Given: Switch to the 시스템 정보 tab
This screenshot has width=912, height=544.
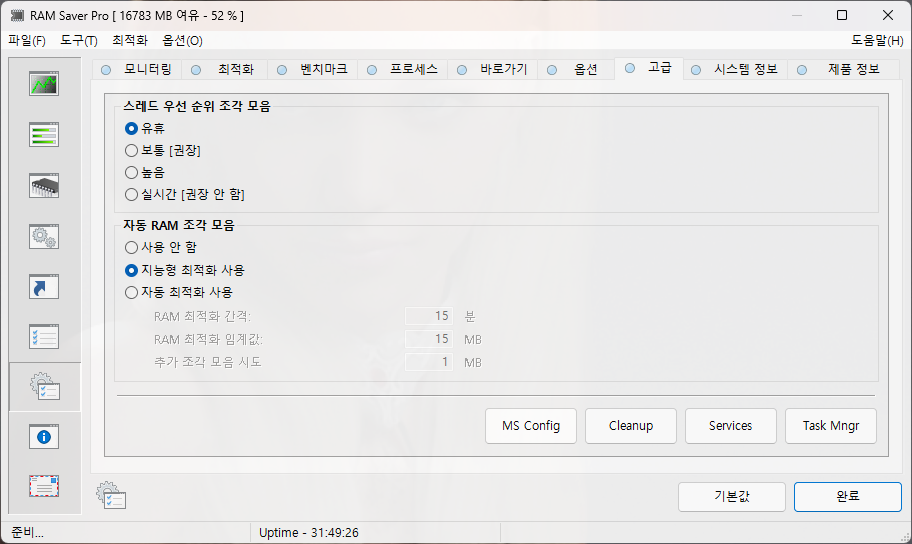Looking at the screenshot, I should [735, 69].
